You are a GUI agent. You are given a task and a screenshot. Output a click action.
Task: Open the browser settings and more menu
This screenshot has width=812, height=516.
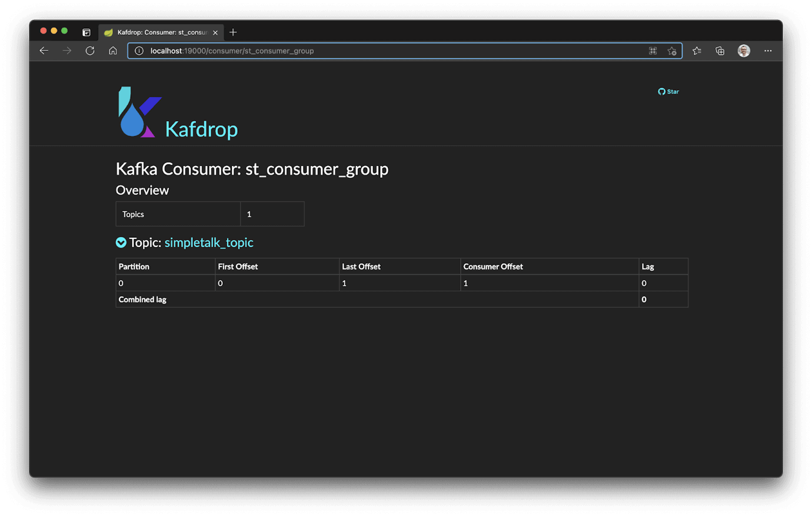coord(768,51)
